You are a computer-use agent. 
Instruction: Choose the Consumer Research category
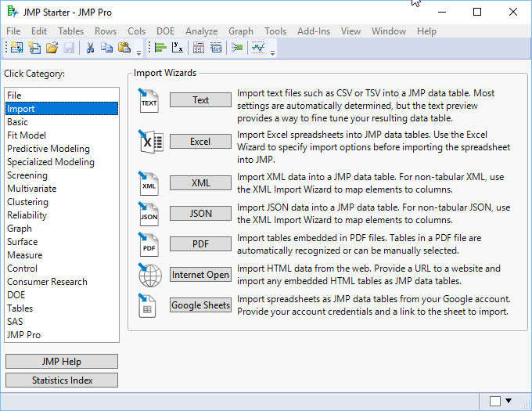47,282
